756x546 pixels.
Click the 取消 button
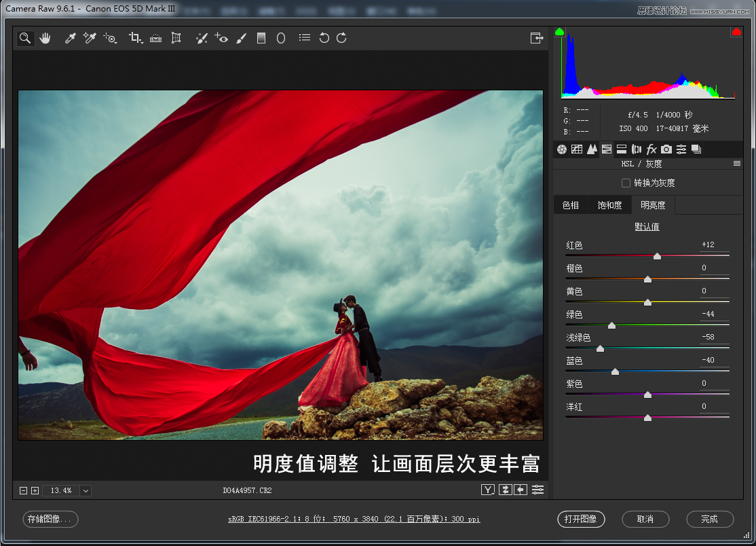(x=645, y=519)
